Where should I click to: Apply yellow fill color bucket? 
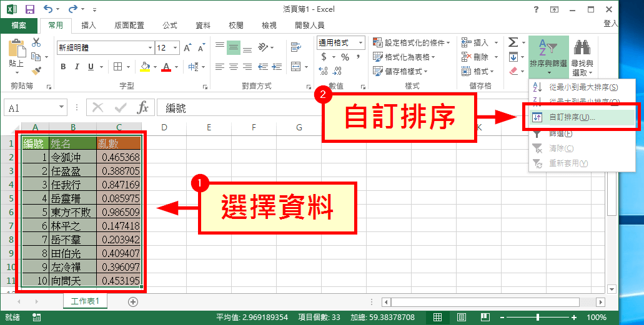[145, 67]
